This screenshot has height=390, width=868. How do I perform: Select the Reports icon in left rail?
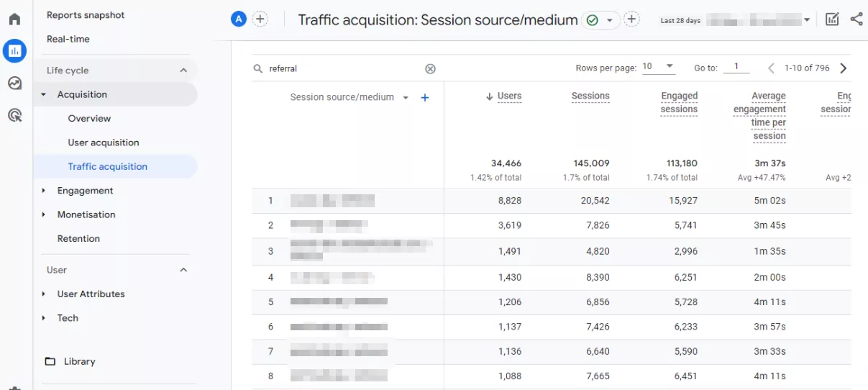(x=14, y=50)
